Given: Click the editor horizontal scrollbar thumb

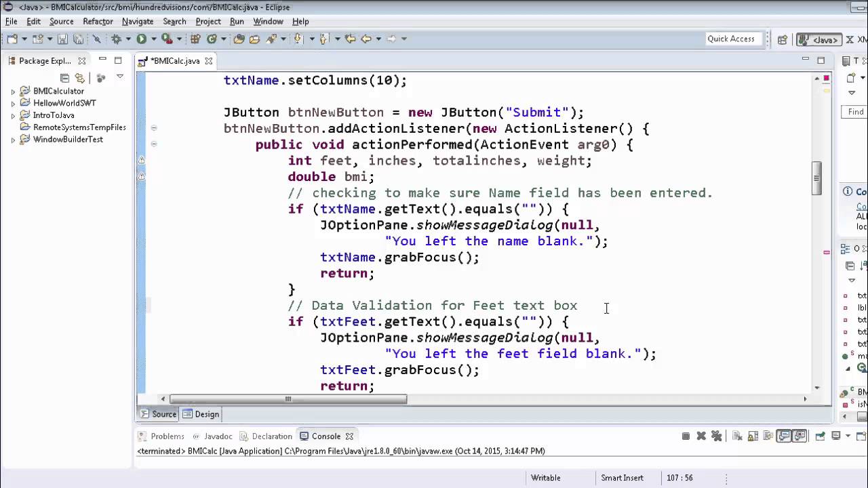Looking at the screenshot, I should coord(288,399).
